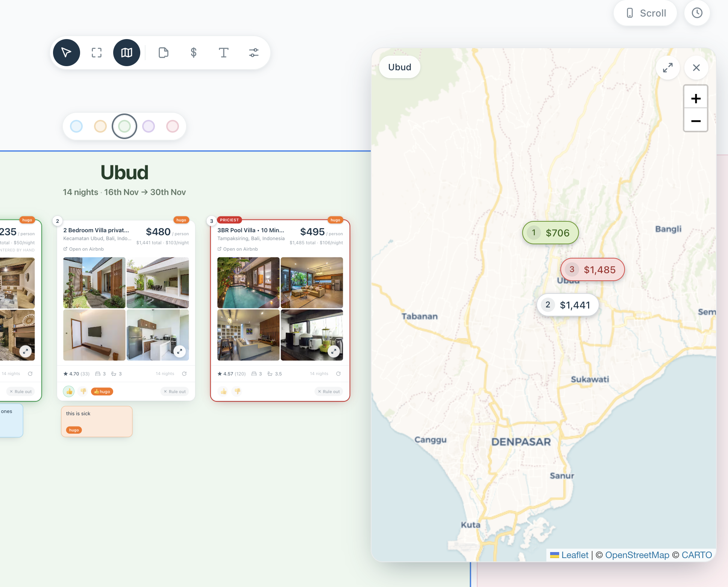Open the dollar price tool
Viewport: 728px width, 587px height.
click(194, 53)
